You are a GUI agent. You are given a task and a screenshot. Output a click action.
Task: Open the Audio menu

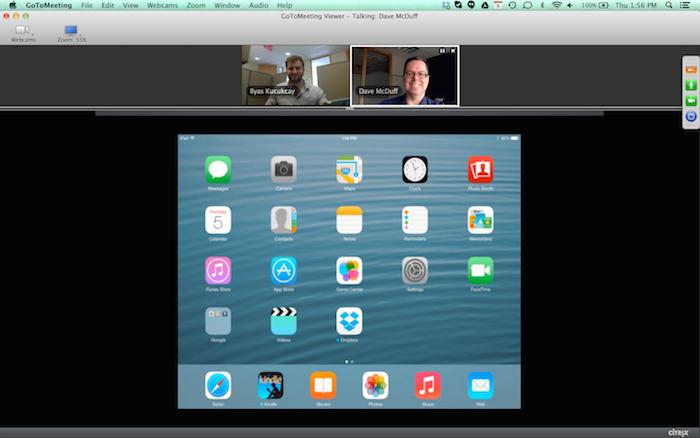coord(258,5)
